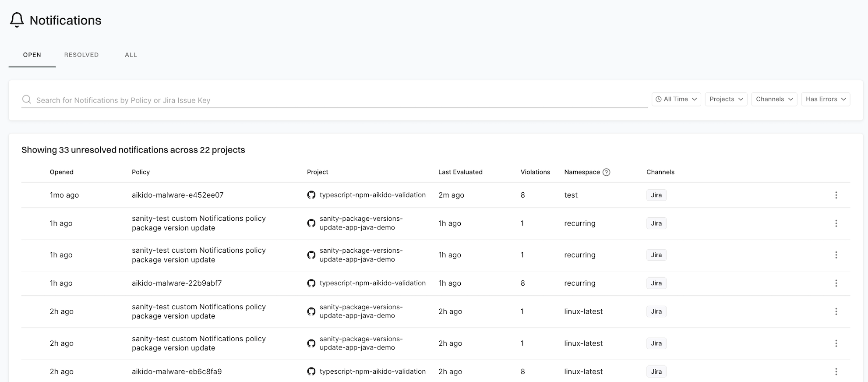Viewport: 868px width, 382px height.
Task: Open the three-dot menu for aikido-malware-e452ee07
Action: tap(836, 195)
